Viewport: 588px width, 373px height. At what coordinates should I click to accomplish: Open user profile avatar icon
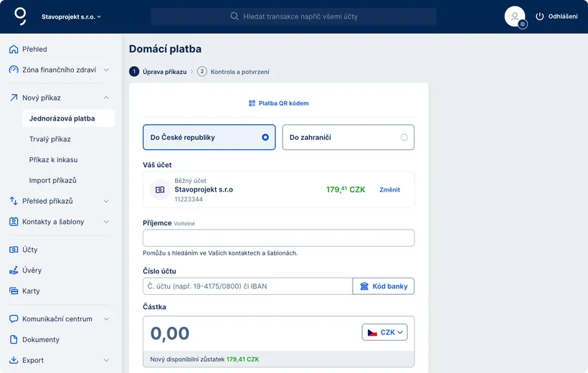pyautogui.click(x=514, y=16)
